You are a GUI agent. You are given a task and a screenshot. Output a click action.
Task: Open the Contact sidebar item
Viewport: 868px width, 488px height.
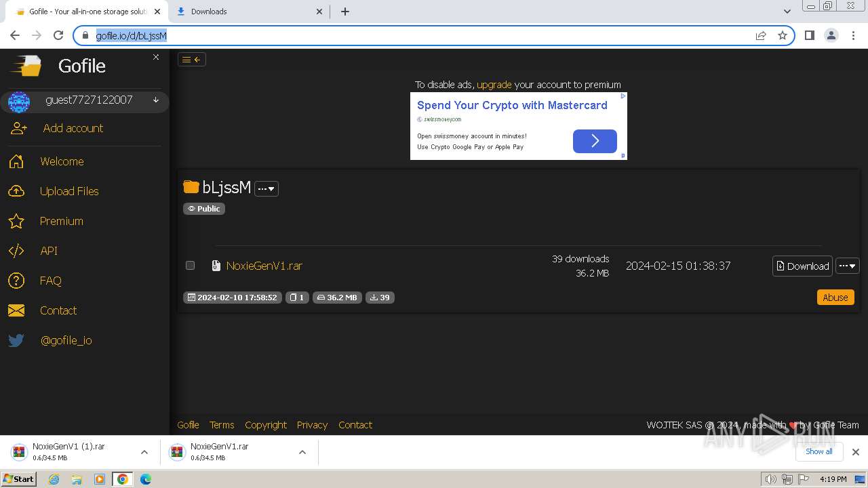coord(58,310)
